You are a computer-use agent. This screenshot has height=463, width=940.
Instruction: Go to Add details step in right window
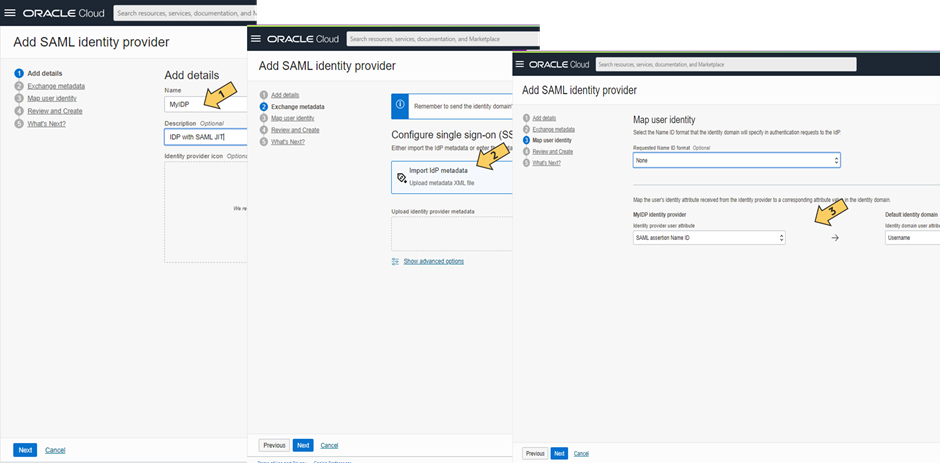point(544,118)
